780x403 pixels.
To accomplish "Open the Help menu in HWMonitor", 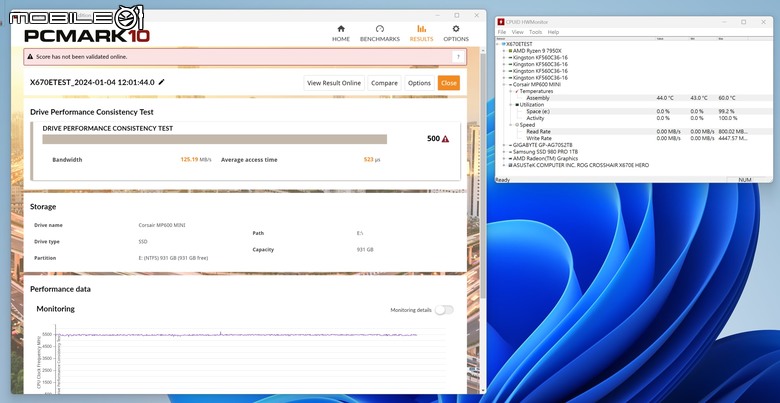I will point(553,32).
